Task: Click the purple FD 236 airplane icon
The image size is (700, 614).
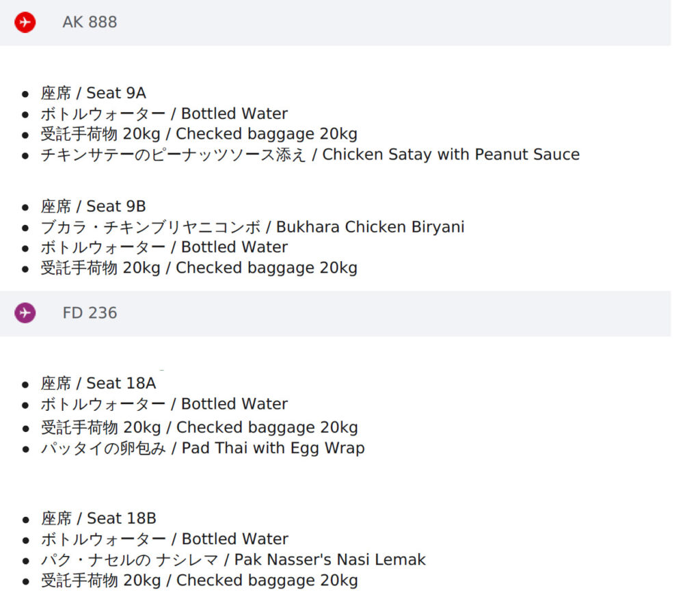Action: tap(25, 312)
